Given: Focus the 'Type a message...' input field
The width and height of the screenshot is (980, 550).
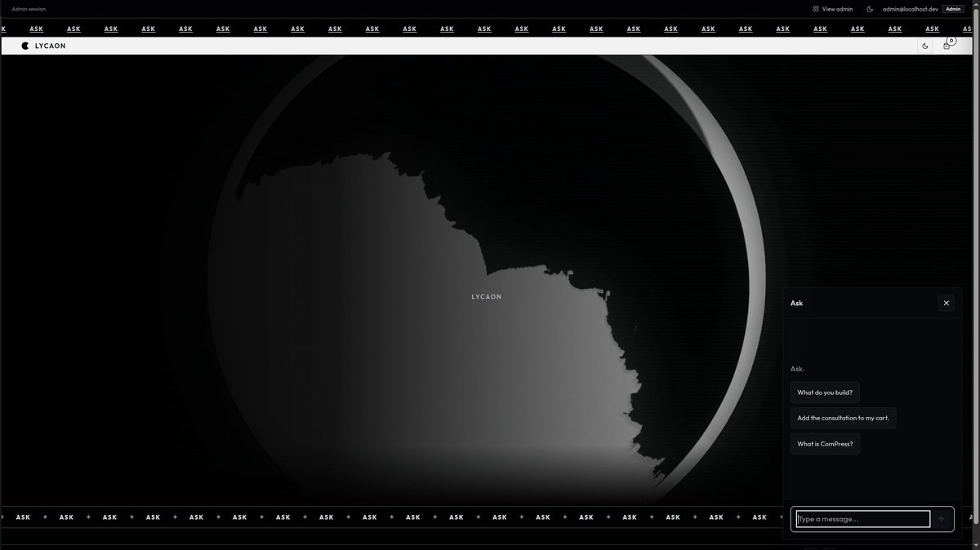Looking at the screenshot, I should 863,519.
